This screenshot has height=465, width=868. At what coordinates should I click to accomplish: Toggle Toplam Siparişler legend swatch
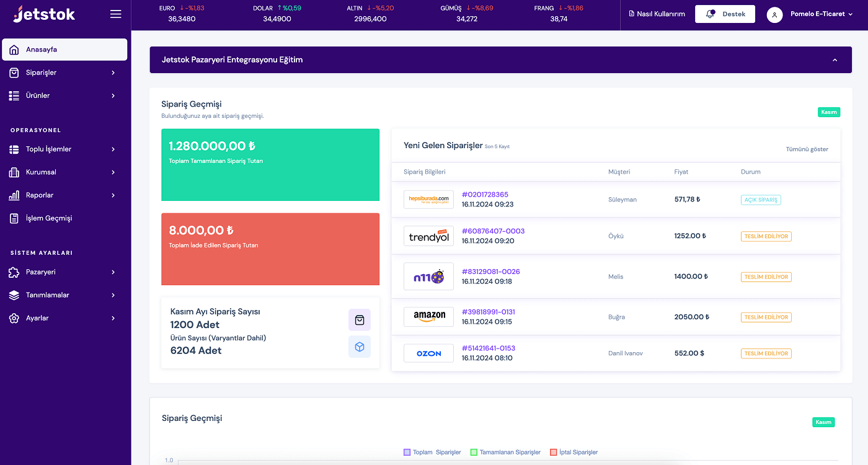coord(407,453)
